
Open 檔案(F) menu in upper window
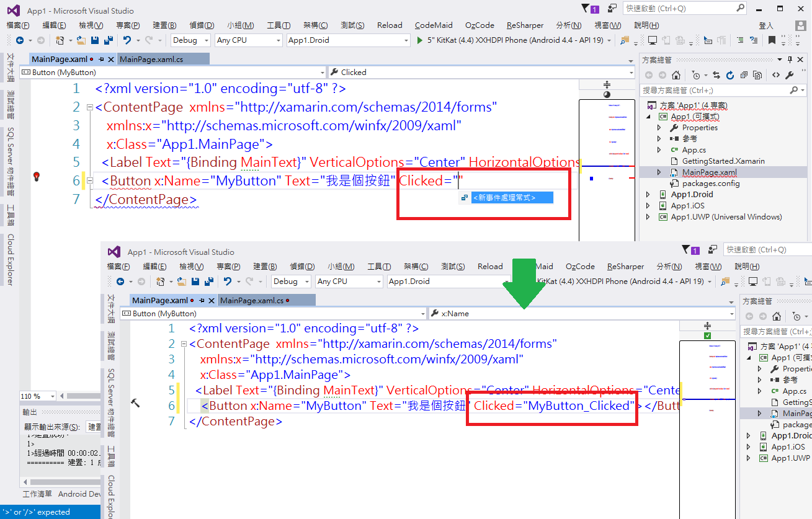click(17, 25)
